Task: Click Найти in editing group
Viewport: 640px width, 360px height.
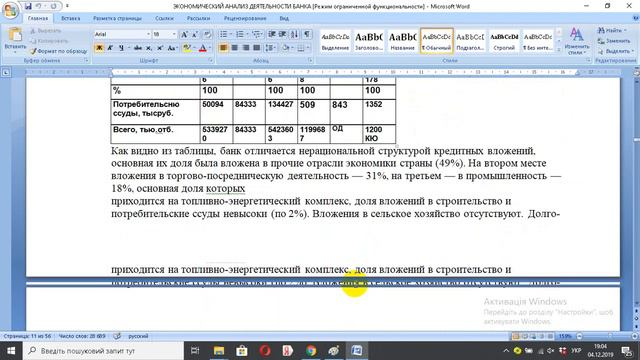Action: (x=611, y=31)
